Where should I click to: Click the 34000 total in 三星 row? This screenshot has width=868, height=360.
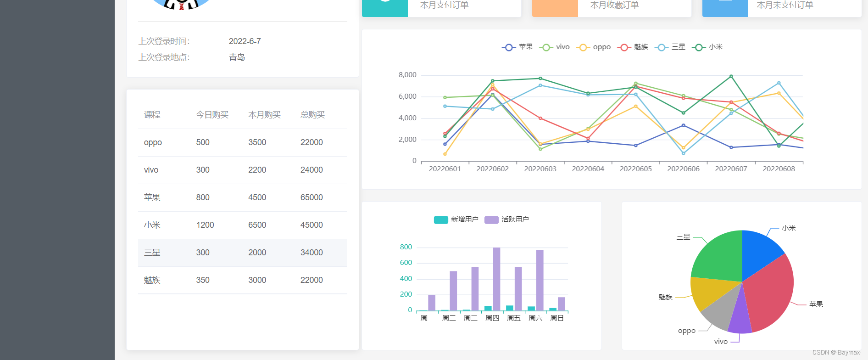coord(312,253)
